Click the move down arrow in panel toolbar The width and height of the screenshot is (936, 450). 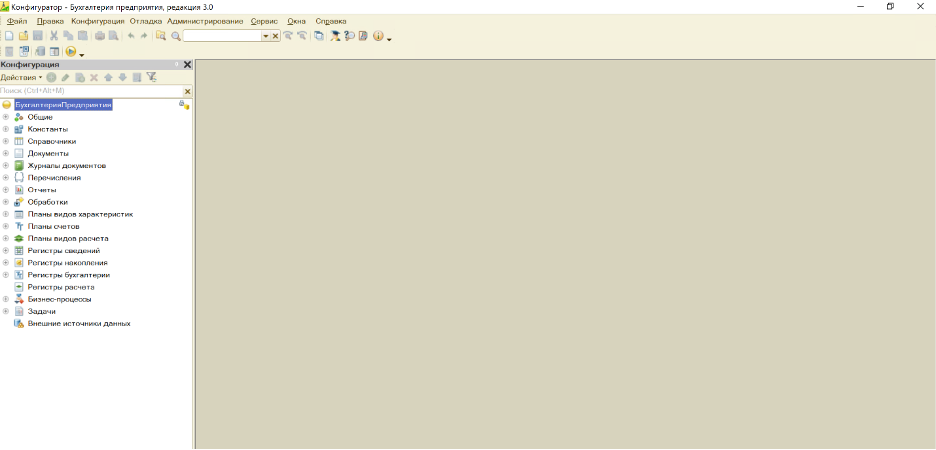click(x=122, y=77)
